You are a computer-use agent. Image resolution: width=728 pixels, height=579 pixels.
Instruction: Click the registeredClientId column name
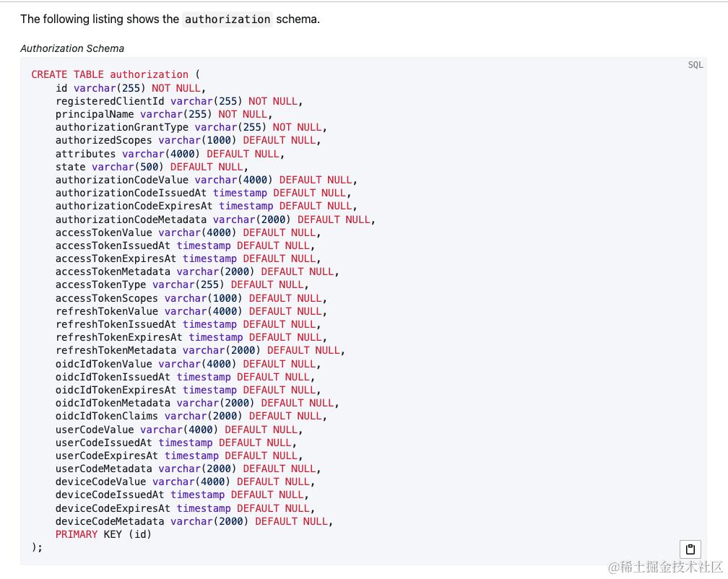click(x=110, y=101)
